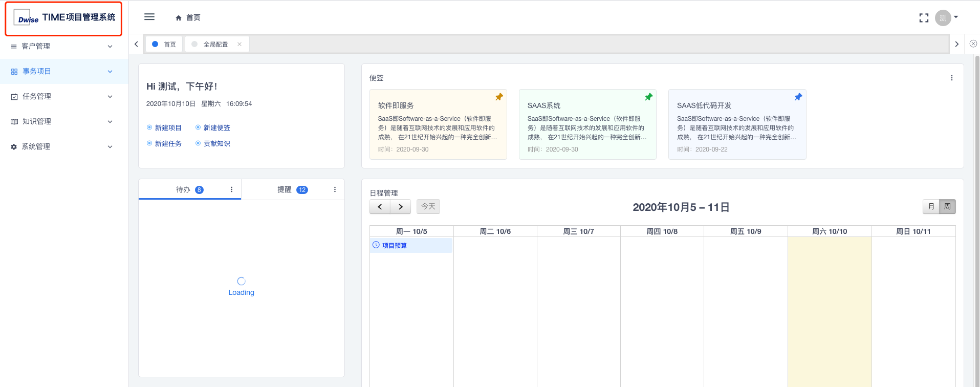Click the 新建任务 bullet icon
The image size is (980, 387).
(x=149, y=143)
